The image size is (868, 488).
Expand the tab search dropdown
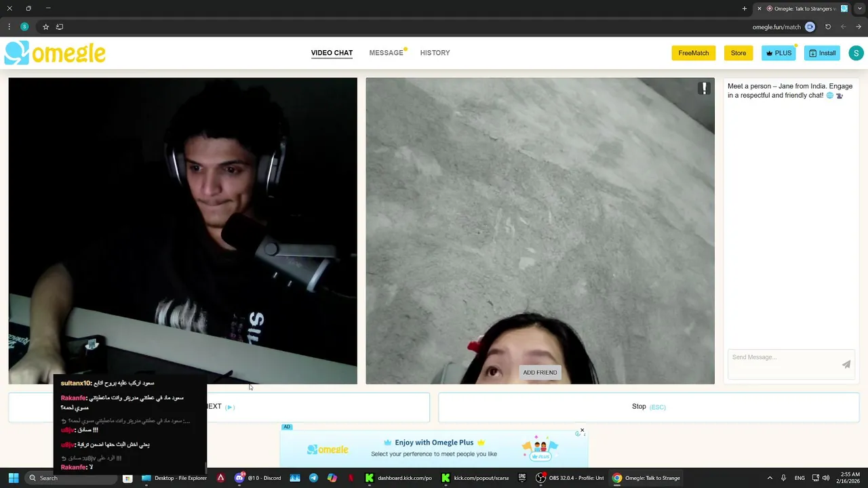pos(858,9)
